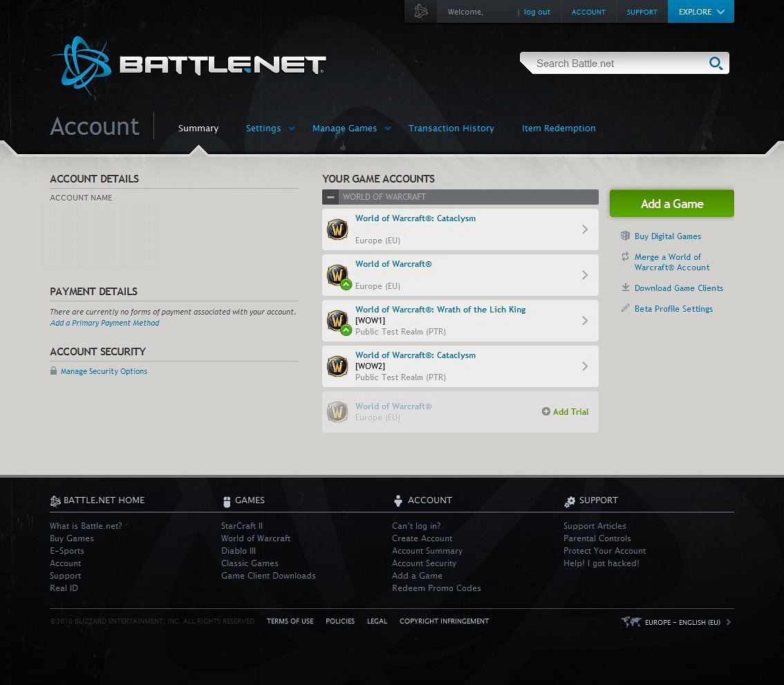Click the Add Trial link
The image size is (784, 685).
[x=570, y=411]
